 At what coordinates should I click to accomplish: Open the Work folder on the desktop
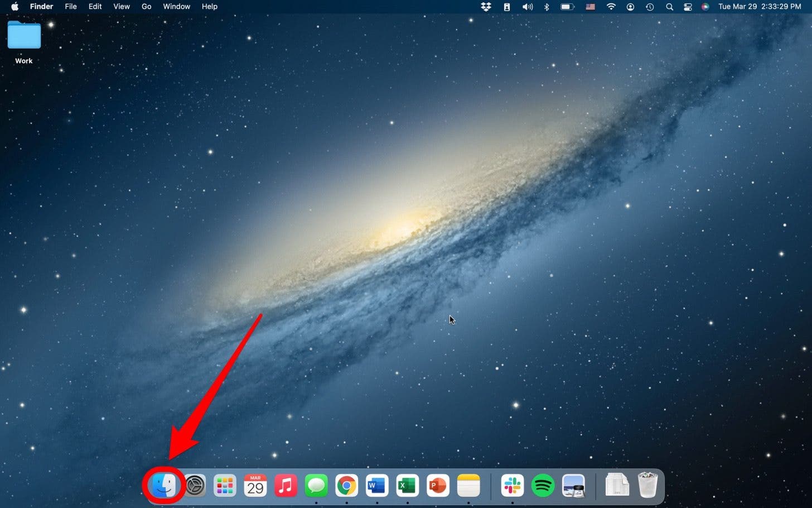[23, 35]
